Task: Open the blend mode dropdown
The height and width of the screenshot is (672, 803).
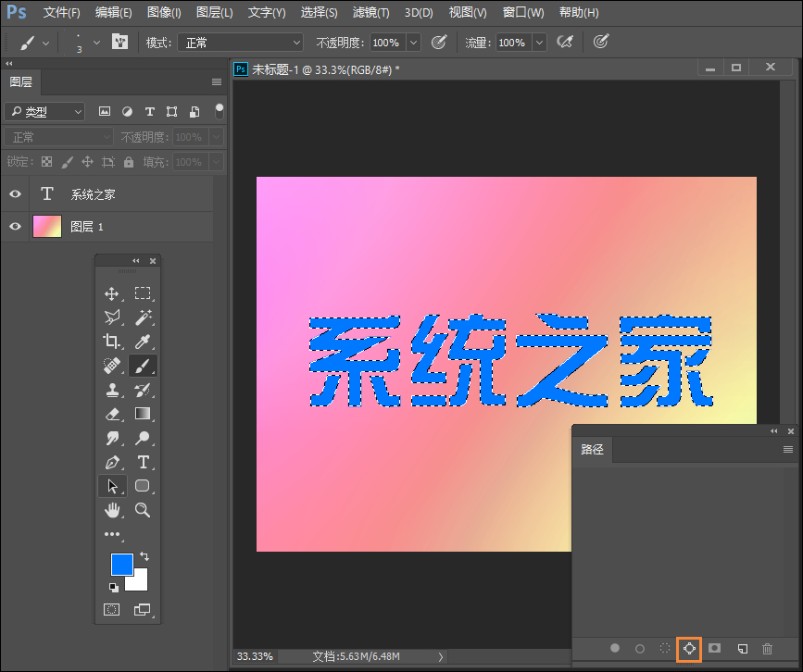Action: [239, 42]
